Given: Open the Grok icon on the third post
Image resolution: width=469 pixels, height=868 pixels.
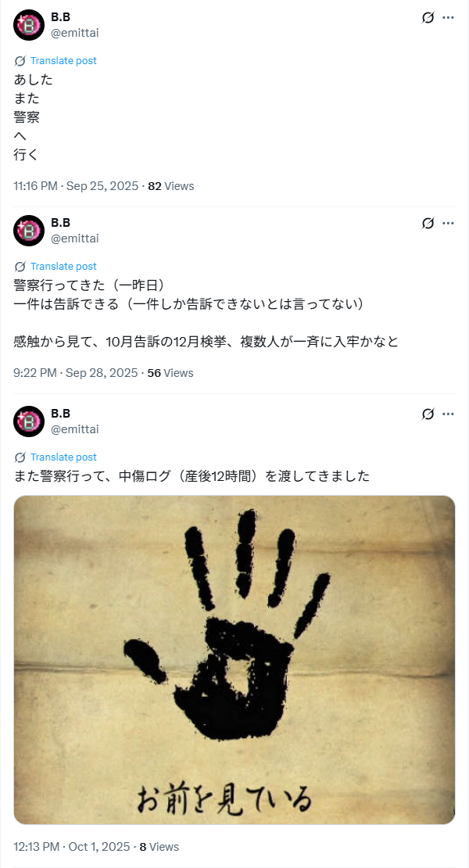Looking at the screenshot, I should tap(428, 414).
